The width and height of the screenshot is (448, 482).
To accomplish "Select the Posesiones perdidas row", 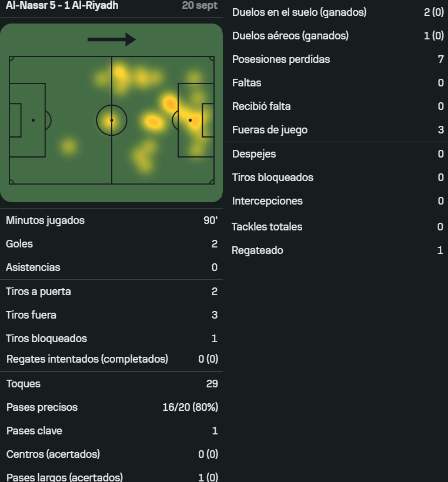I will pyautogui.click(x=336, y=59).
